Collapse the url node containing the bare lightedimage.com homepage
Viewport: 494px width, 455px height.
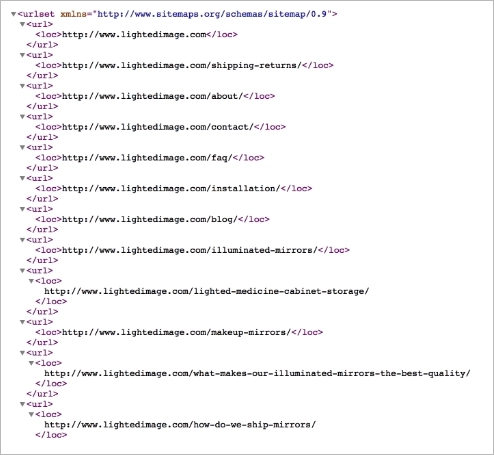(x=22, y=24)
